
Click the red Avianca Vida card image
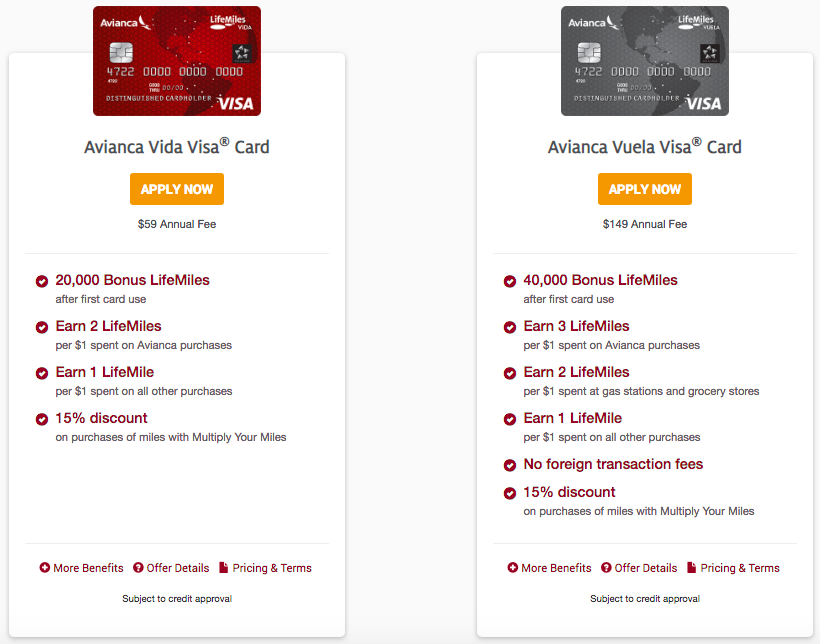177,61
